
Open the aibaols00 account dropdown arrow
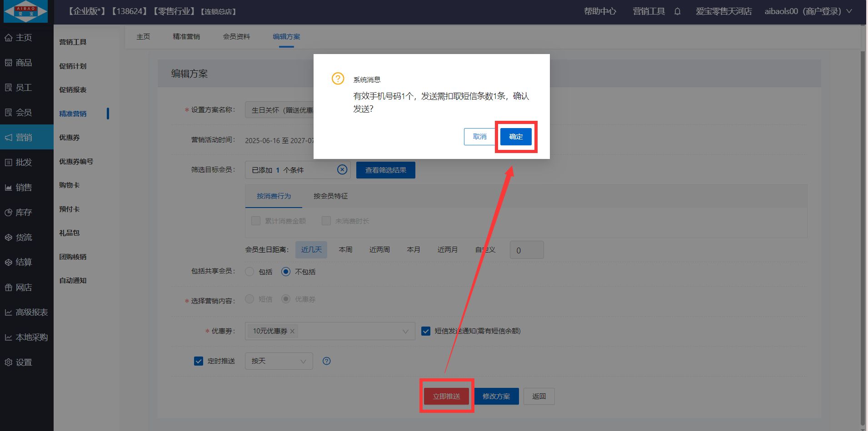coord(849,11)
